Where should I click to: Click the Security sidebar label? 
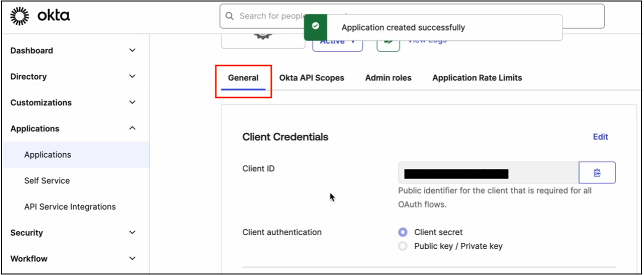26,232
